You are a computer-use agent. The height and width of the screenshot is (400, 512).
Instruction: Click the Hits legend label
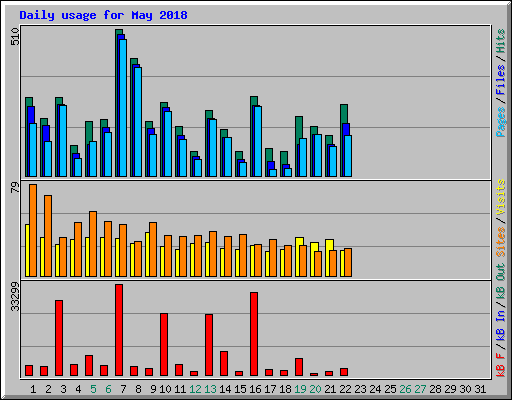[x=501, y=41]
